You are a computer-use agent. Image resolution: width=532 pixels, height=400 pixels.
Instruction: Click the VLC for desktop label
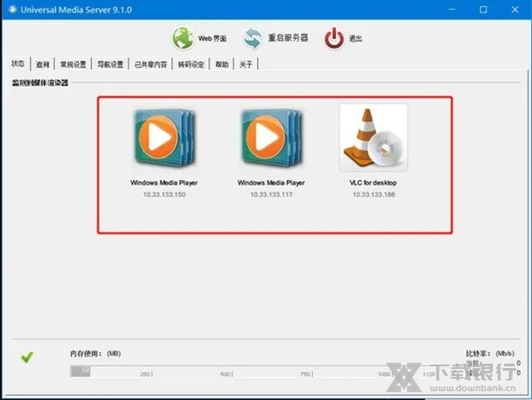click(x=373, y=183)
